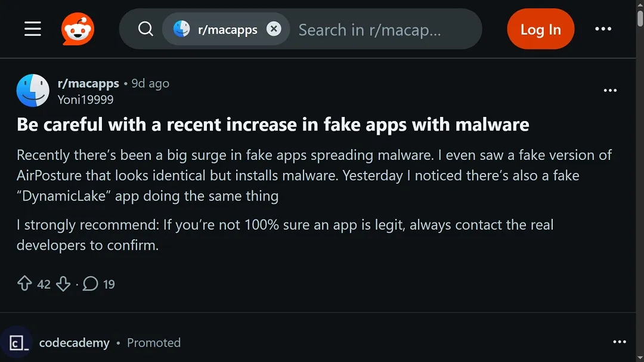The width and height of the screenshot is (644, 362).
Task: Downvote the fake apps malware post
Action: 64,284
